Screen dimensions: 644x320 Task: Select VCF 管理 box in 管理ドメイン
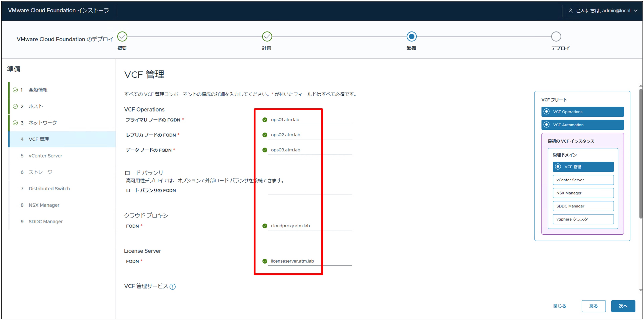pos(583,167)
